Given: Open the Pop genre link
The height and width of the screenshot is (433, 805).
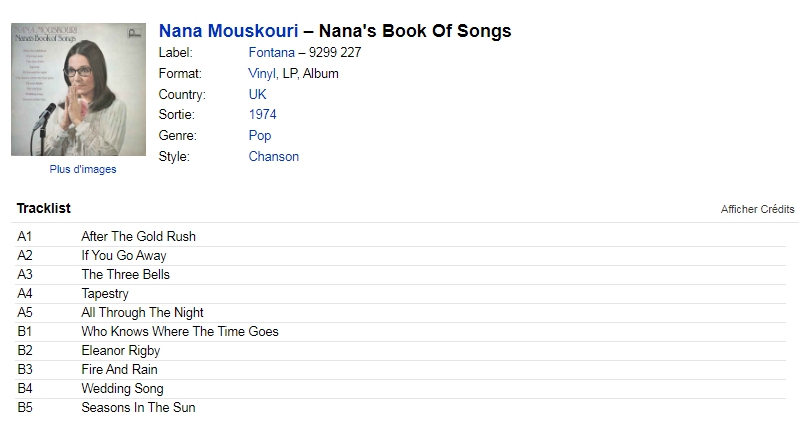Looking at the screenshot, I should (x=260, y=136).
